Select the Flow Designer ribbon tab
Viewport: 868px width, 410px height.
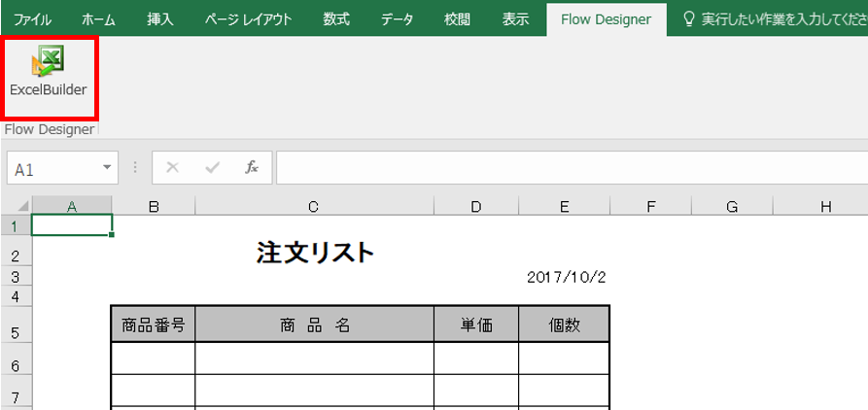click(607, 20)
